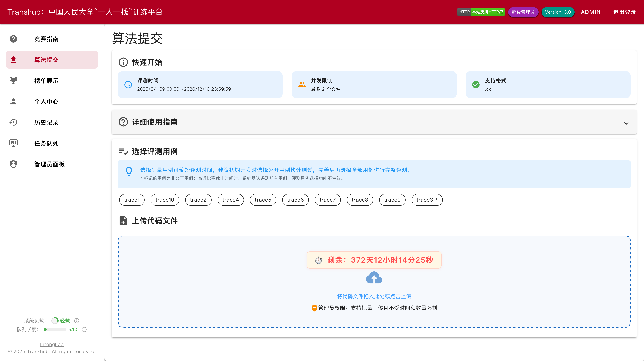Click the ADMIN user menu
Screen dimensions: 644x361
591,12
